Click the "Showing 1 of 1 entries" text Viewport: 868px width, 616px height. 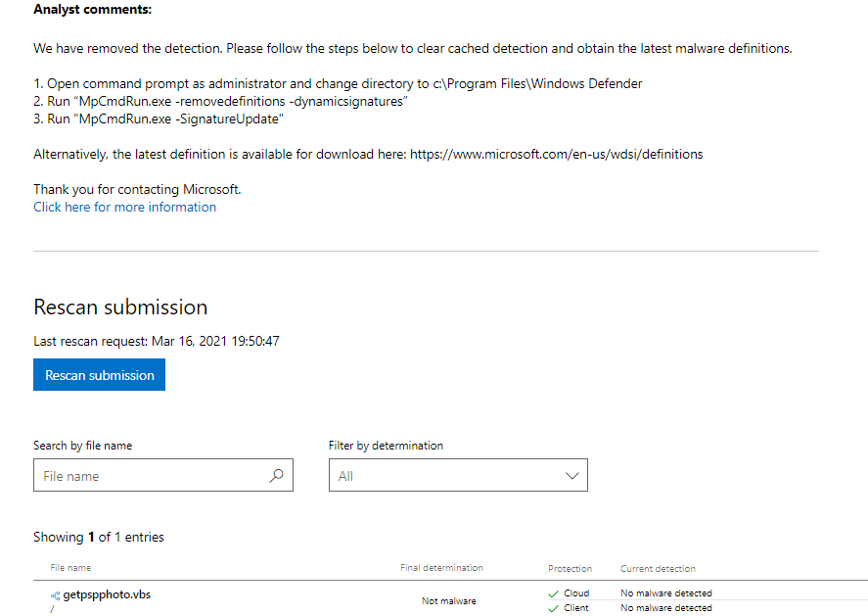tap(99, 537)
